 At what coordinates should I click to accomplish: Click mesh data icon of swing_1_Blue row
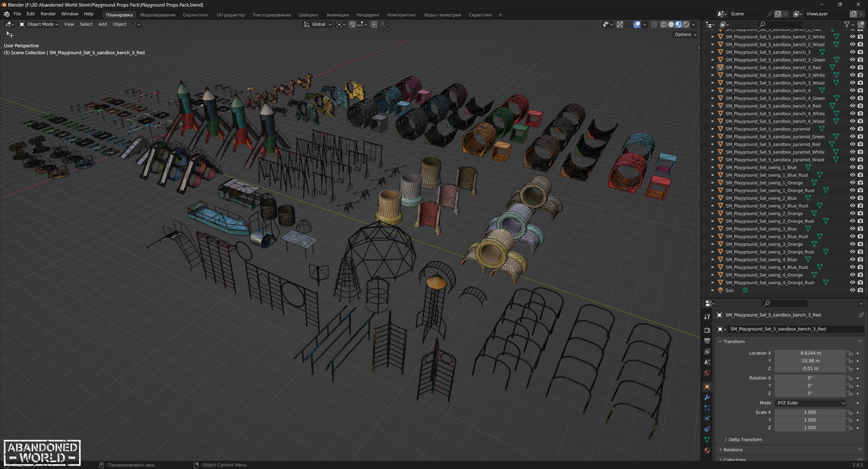[x=808, y=167]
